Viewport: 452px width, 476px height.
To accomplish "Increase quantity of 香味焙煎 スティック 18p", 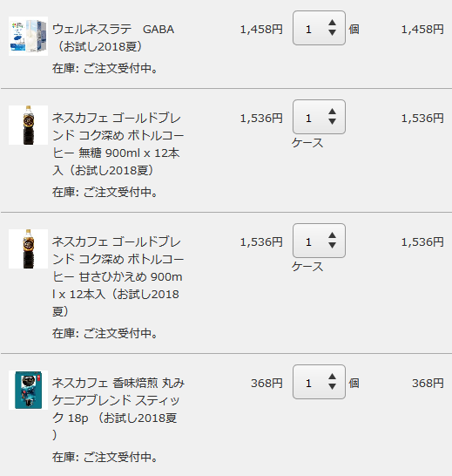I will [x=332, y=377].
